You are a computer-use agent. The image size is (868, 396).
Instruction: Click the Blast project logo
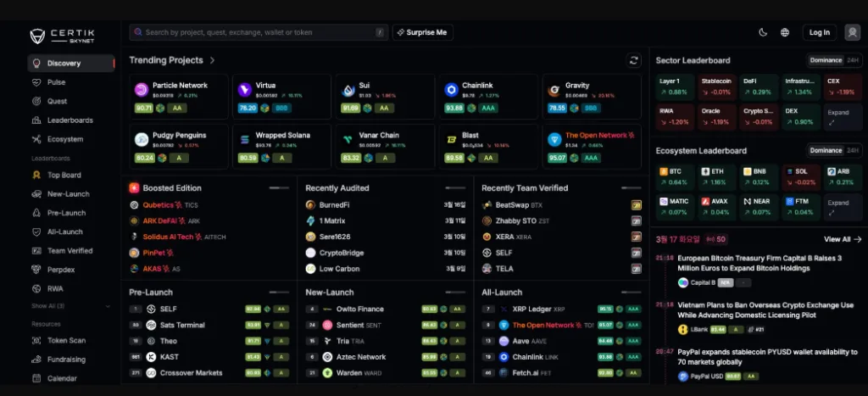point(451,140)
